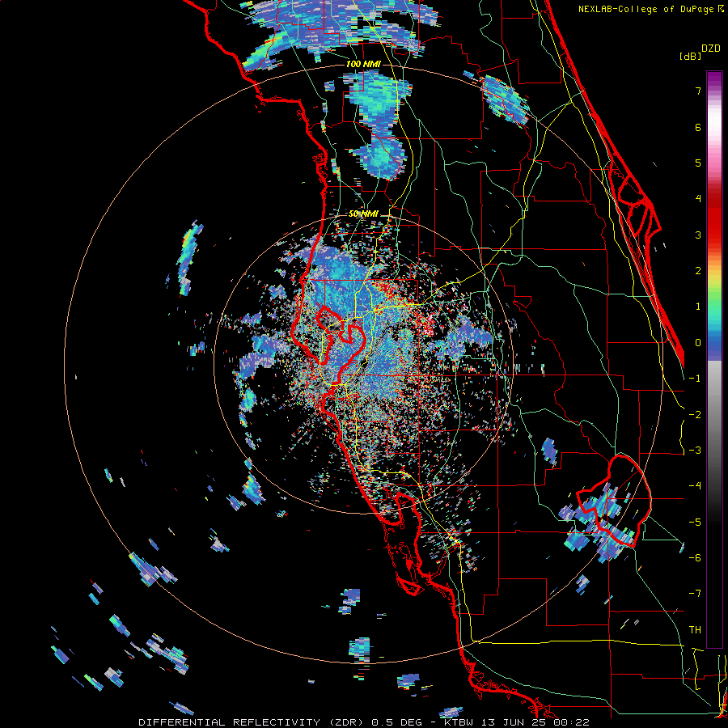Image resolution: width=728 pixels, height=728 pixels.
Task: Select the -5 value on scale
Action: [x=695, y=523]
